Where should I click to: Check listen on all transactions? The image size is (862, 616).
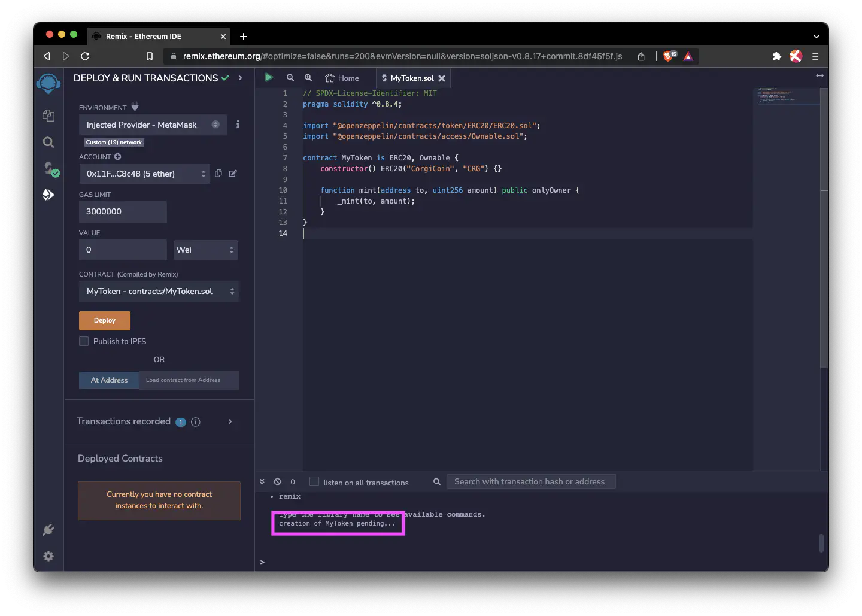[x=314, y=481]
